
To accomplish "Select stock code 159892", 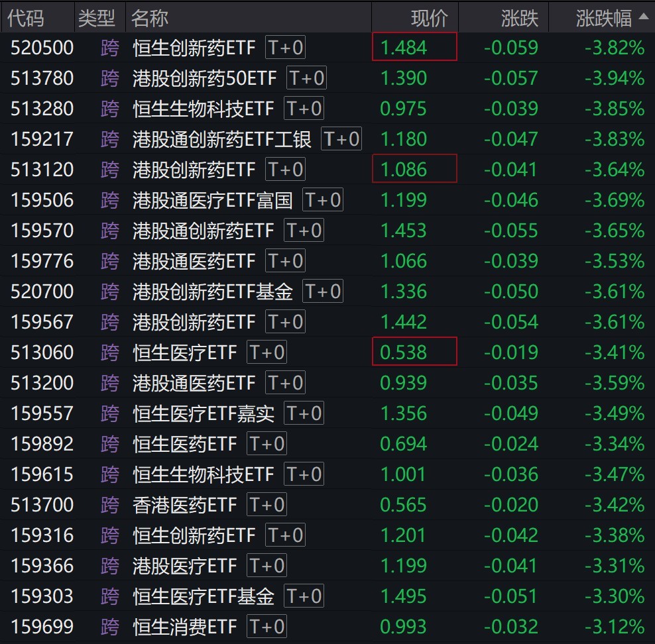I will click(42, 444).
